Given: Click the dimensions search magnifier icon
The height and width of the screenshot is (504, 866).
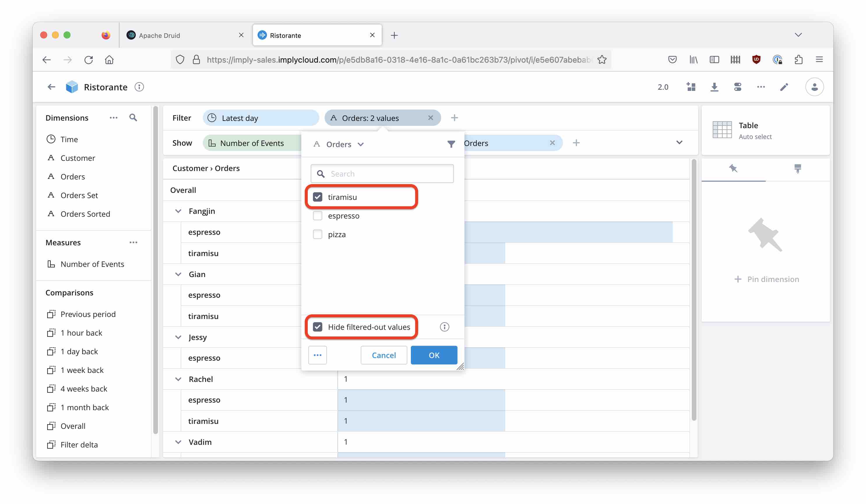Looking at the screenshot, I should click(133, 118).
